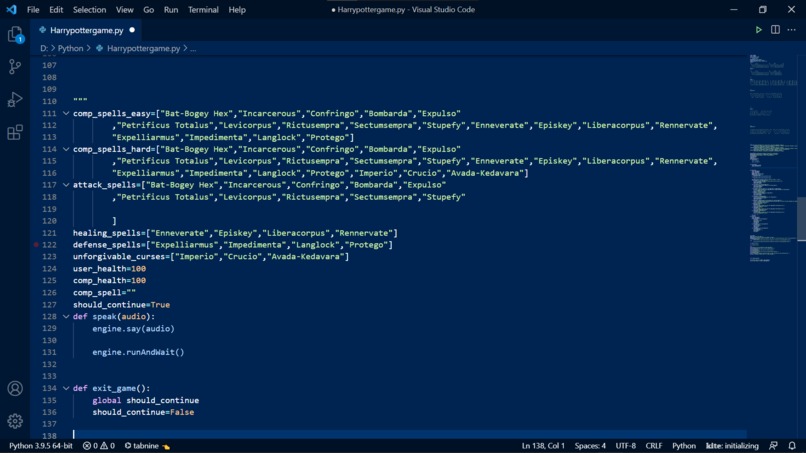
Task: Click the comp_spell="" code line
Action: (104, 293)
